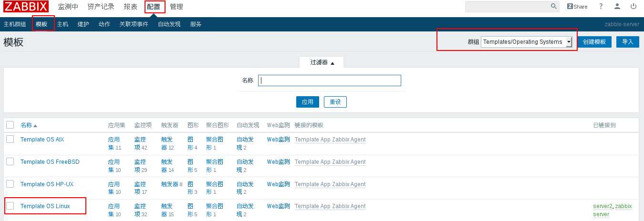Click the 应用 filter button
The height and width of the screenshot is (221, 644).
point(308,102)
